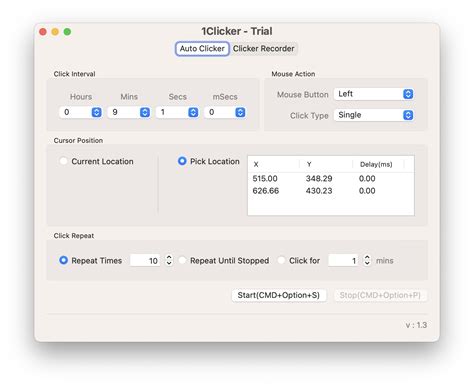Adjust the Repeat Times stepper arrows

(x=169, y=260)
